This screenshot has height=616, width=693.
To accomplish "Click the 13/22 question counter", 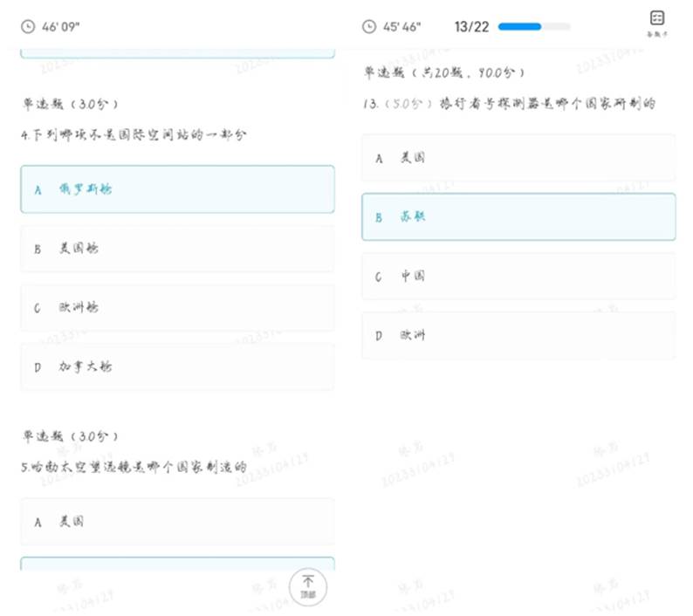I will point(471,26).
